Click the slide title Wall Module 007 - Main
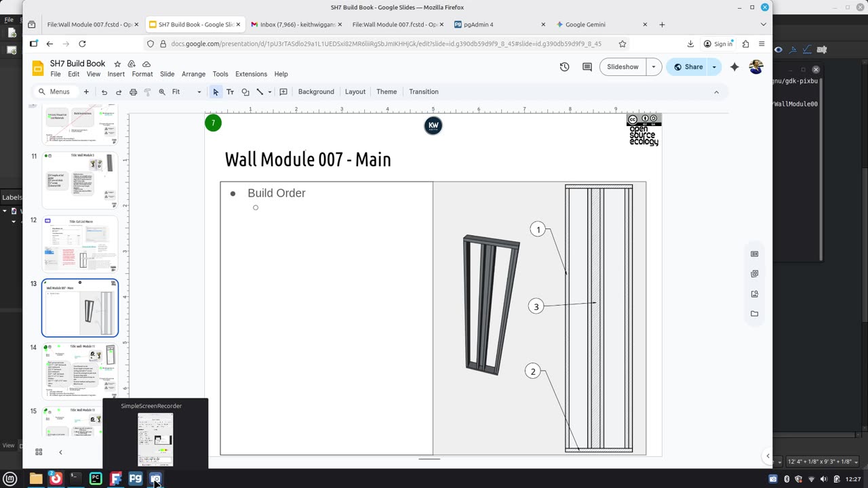 coord(308,159)
